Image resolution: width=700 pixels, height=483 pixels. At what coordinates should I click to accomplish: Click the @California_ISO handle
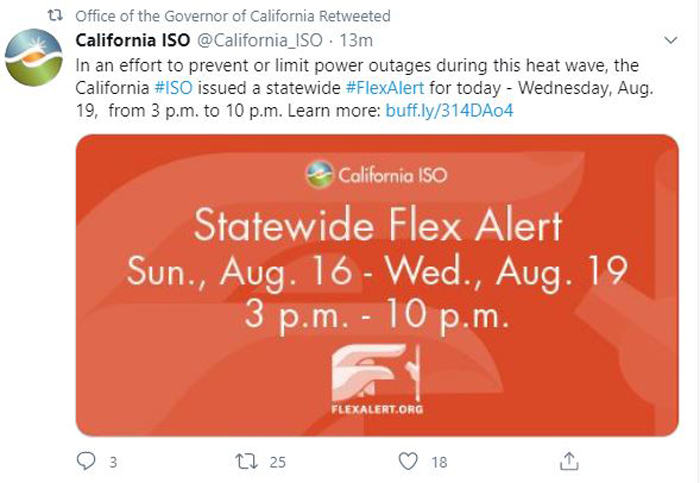point(260,40)
